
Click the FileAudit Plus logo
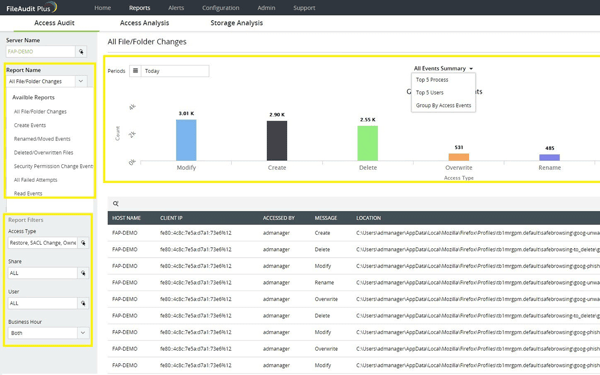point(32,7)
